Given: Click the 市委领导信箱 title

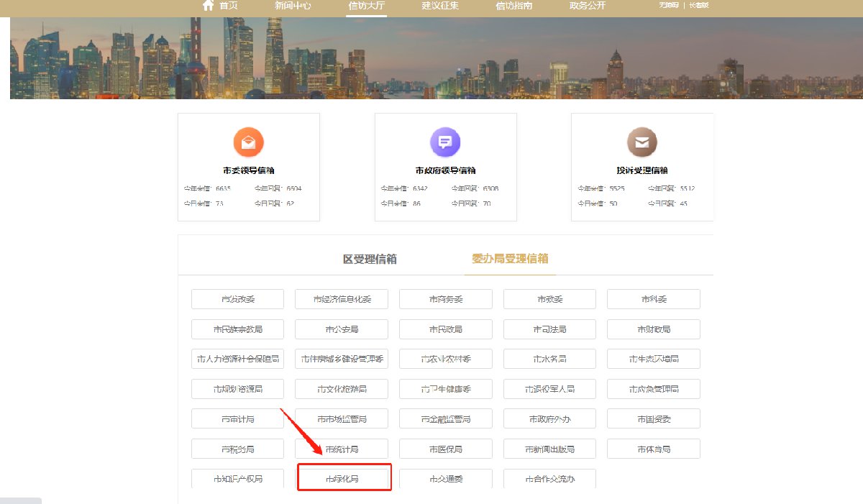Looking at the screenshot, I should tap(249, 171).
